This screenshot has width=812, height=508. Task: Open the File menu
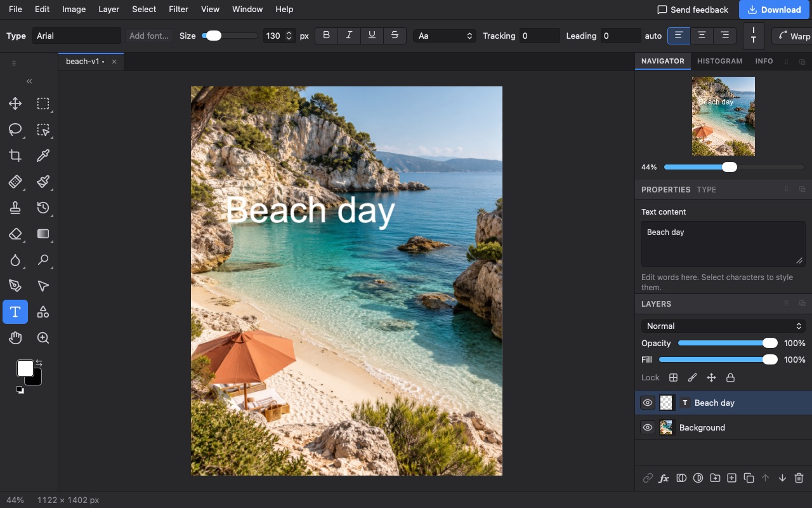click(x=15, y=9)
